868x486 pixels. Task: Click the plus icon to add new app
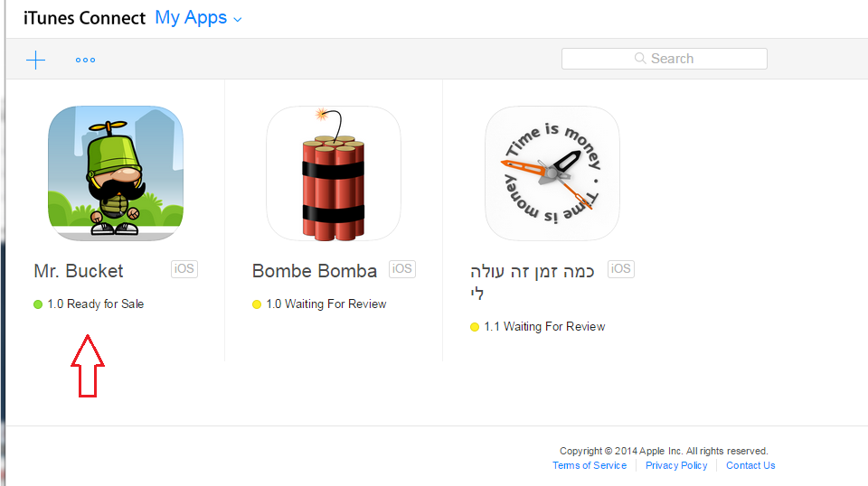[35, 61]
